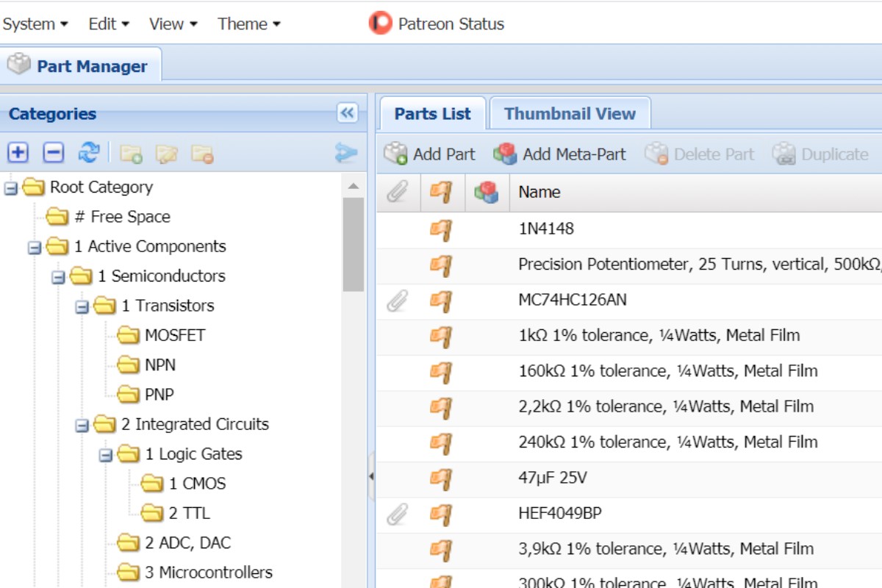Click the MOSFET folder icon

pyautogui.click(x=129, y=335)
